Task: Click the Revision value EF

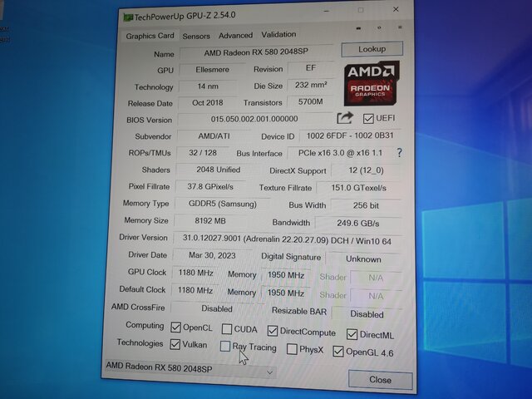Action: pos(310,68)
